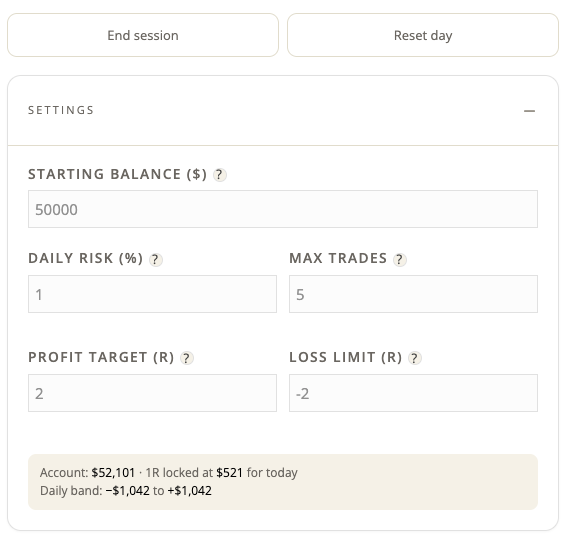Select the Daily Risk percent input

point(152,294)
